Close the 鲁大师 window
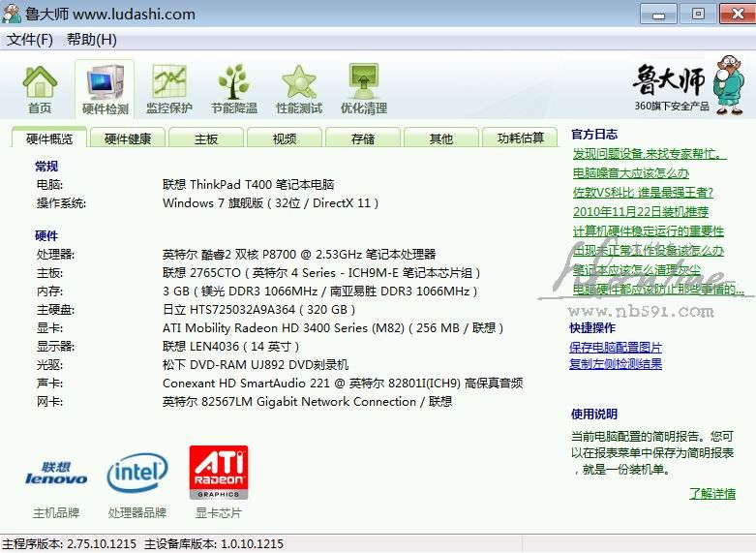The image size is (756, 553). point(738,14)
